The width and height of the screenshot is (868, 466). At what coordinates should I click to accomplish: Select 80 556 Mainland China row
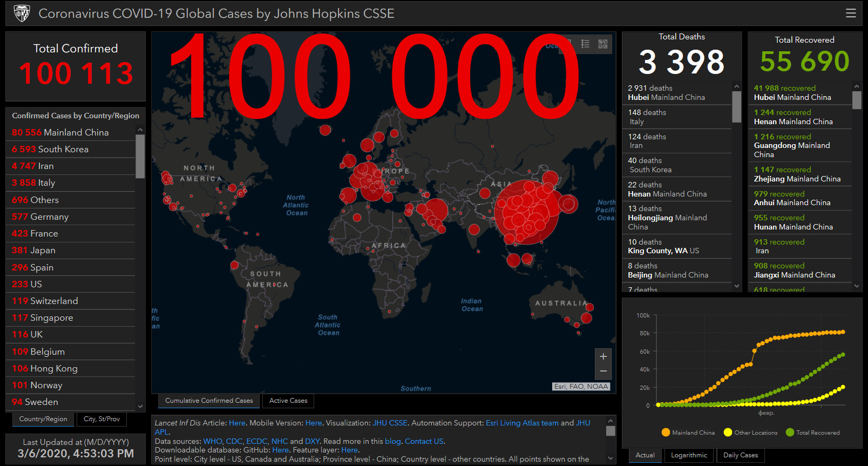[x=70, y=132]
